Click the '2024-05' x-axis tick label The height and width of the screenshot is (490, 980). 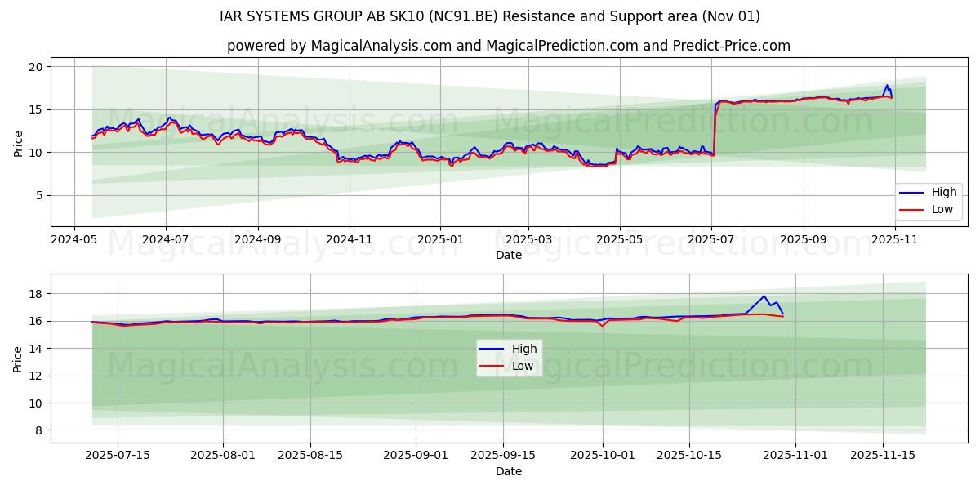click(x=75, y=240)
